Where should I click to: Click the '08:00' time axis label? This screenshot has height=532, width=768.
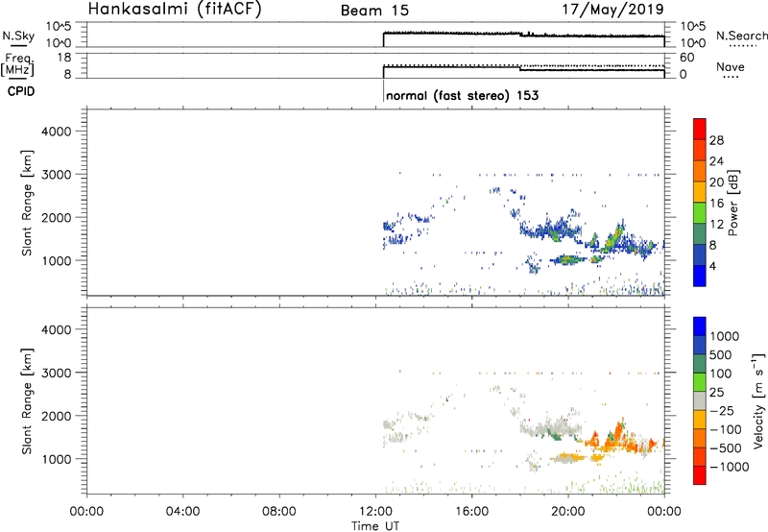click(278, 511)
